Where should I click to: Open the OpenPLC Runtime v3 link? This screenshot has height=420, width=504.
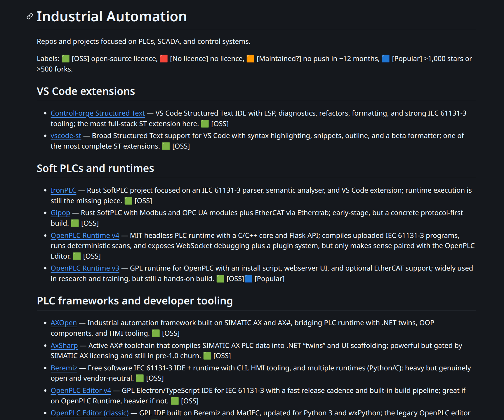point(84,268)
